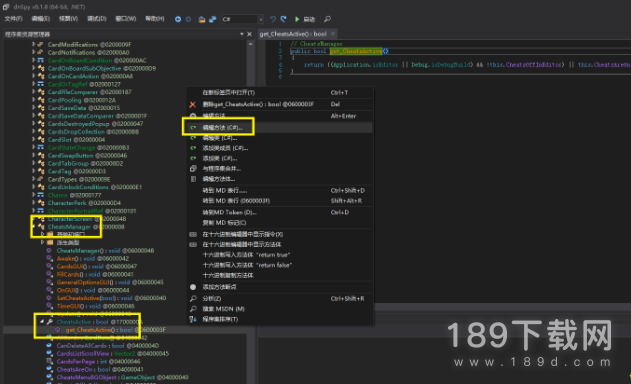Click the undo icon in toolbar

(x=273, y=19)
